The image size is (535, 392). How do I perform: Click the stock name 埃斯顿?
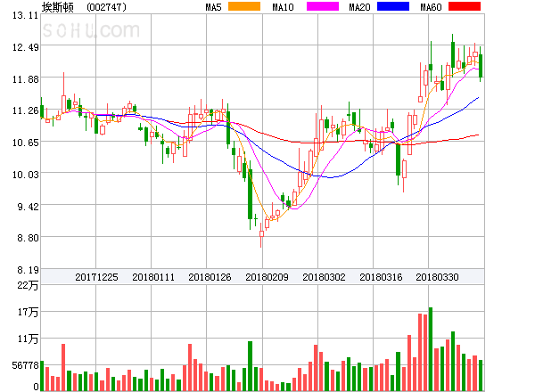tap(58, 7)
